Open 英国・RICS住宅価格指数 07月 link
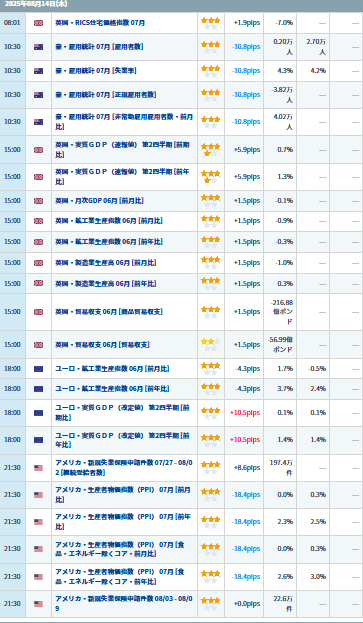The width and height of the screenshot is (363, 623). pyautogui.click(x=100, y=23)
